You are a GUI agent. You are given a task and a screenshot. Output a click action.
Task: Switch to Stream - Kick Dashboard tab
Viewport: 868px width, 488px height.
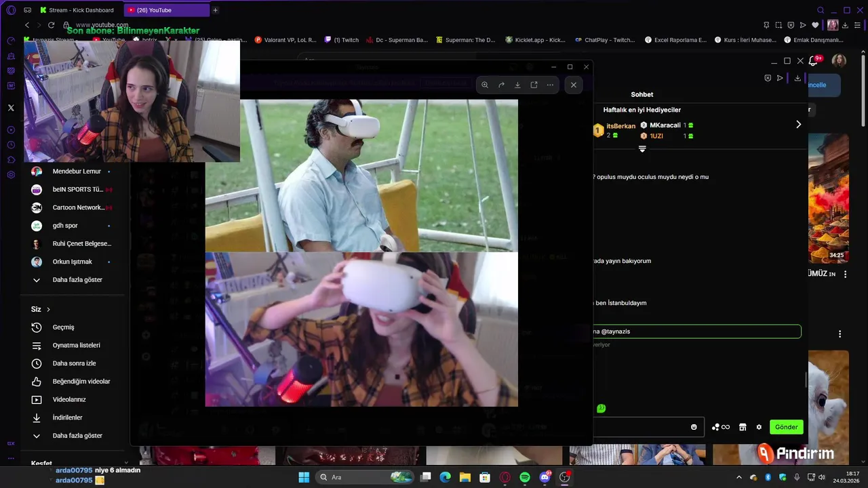click(x=77, y=10)
